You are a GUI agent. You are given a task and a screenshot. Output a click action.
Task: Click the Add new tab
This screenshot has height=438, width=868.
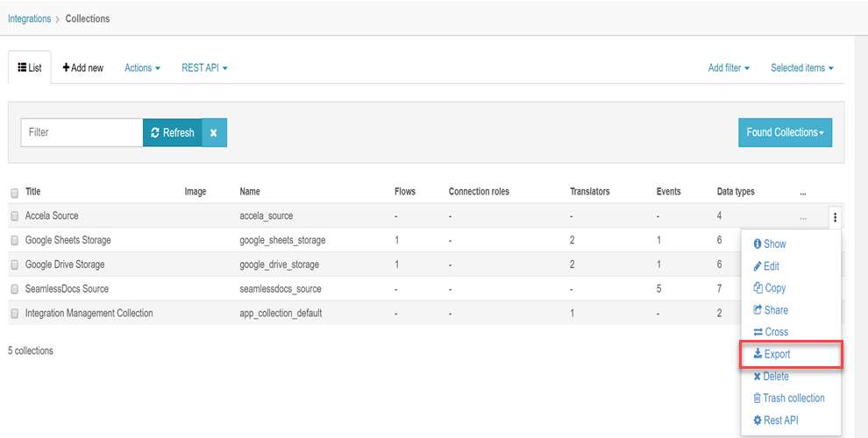click(83, 67)
